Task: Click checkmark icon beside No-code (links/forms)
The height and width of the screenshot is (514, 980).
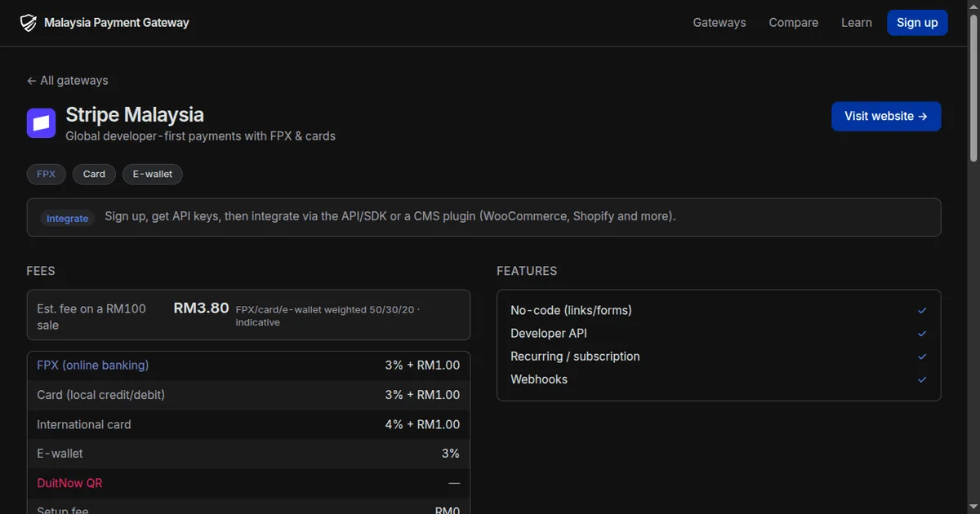Action: click(922, 311)
